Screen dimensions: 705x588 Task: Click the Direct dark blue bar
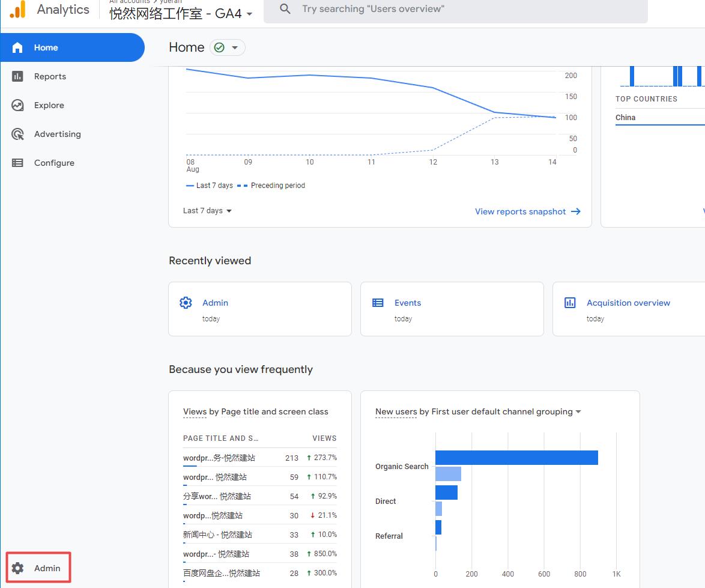point(446,493)
